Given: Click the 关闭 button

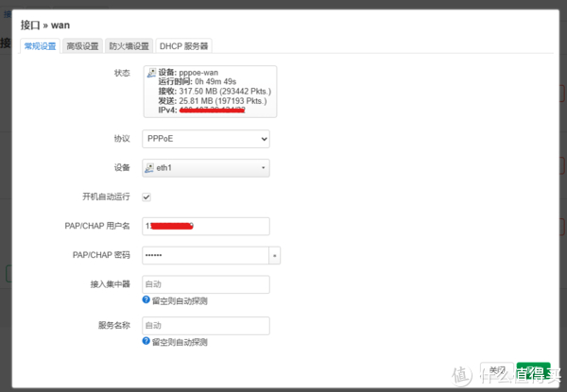Looking at the screenshot, I should coord(497,371).
